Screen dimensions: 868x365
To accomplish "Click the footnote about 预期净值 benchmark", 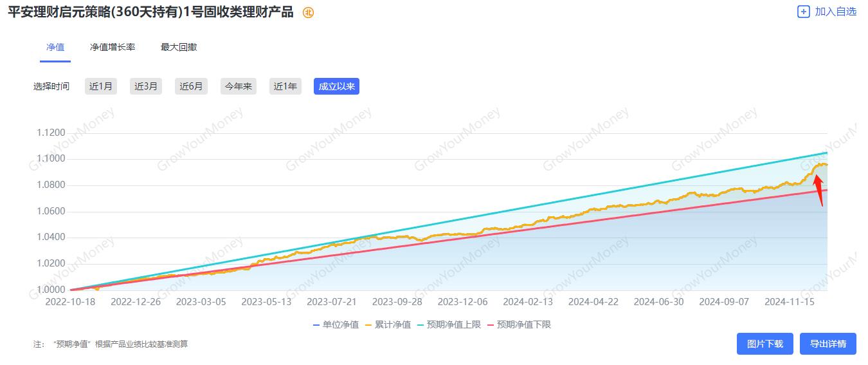I will coord(111,344).
